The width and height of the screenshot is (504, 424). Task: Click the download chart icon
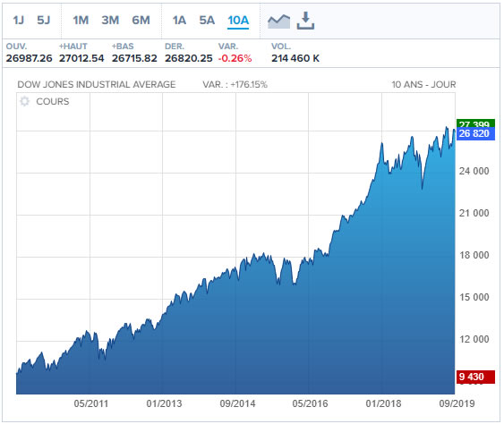tap(305, 21)
